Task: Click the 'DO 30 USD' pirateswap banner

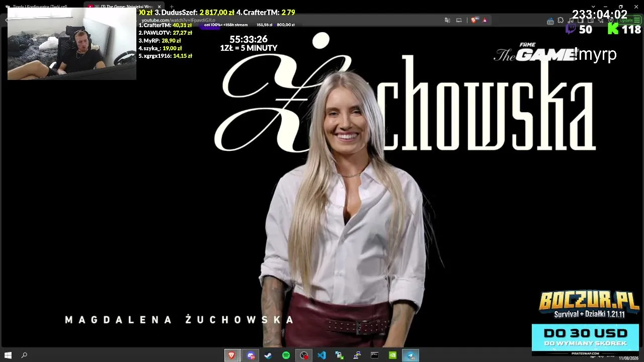Action: click(x=585, y=339)
